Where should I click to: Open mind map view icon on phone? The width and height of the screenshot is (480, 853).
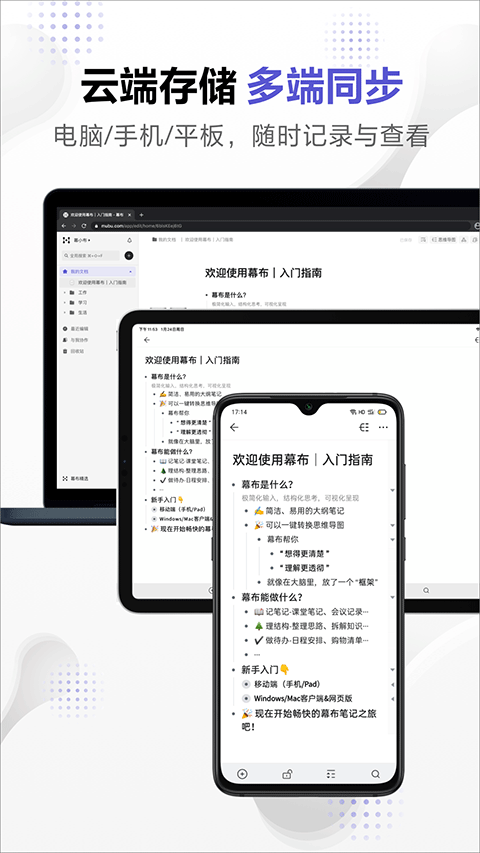[364, 427]
